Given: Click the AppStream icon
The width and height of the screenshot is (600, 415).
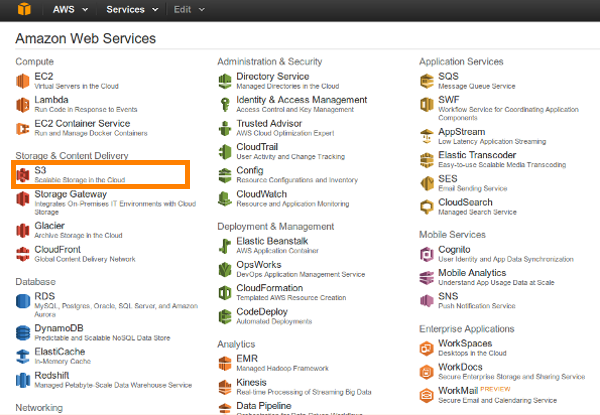Looking at the screenshot, I should point(427,136).
